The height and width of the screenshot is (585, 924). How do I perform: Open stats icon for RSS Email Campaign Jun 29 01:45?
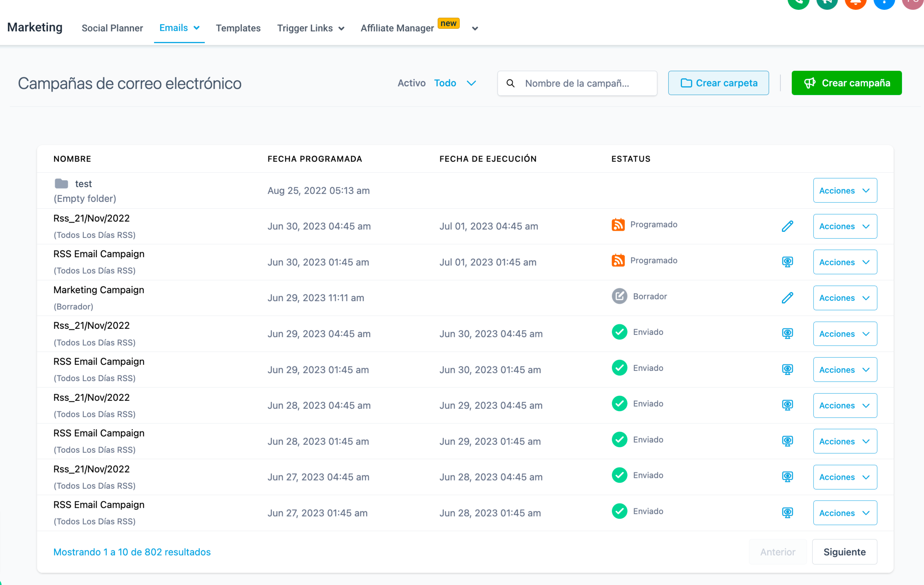tap(787, 370)
